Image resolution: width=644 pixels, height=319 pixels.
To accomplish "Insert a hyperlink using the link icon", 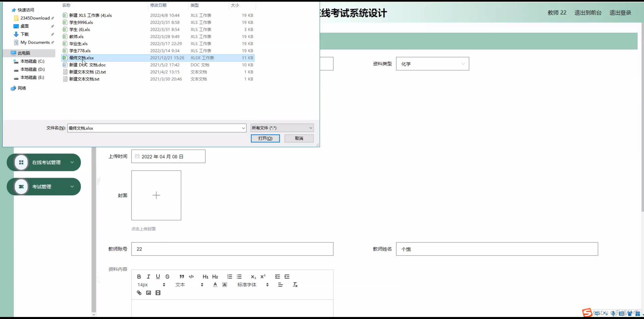I will pos(139,292).
